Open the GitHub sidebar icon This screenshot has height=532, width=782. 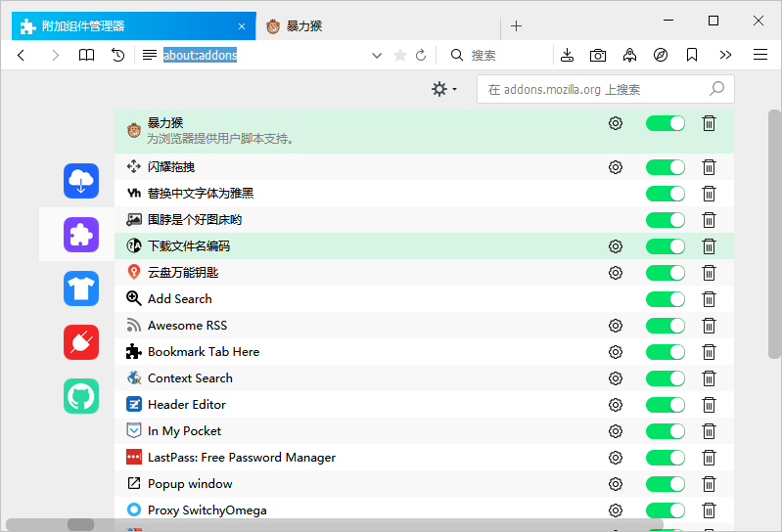click(81, 396)
